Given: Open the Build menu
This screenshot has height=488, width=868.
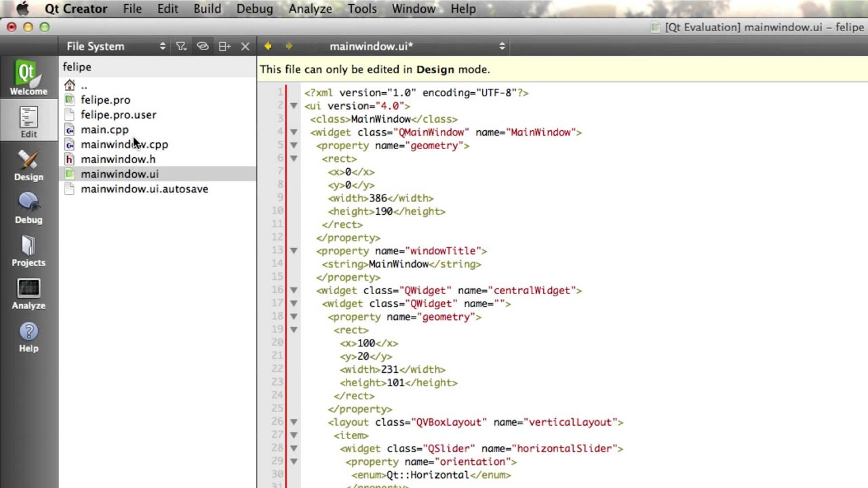Looking at the screenshot, I should [x=207, y=9].
